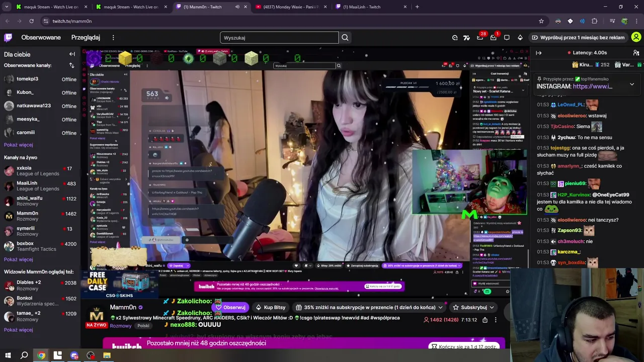Image resolution: width=644 pixels, height=362 pixels.
Task: Open the Bits diamond icon in top bar
Action: 520,37
